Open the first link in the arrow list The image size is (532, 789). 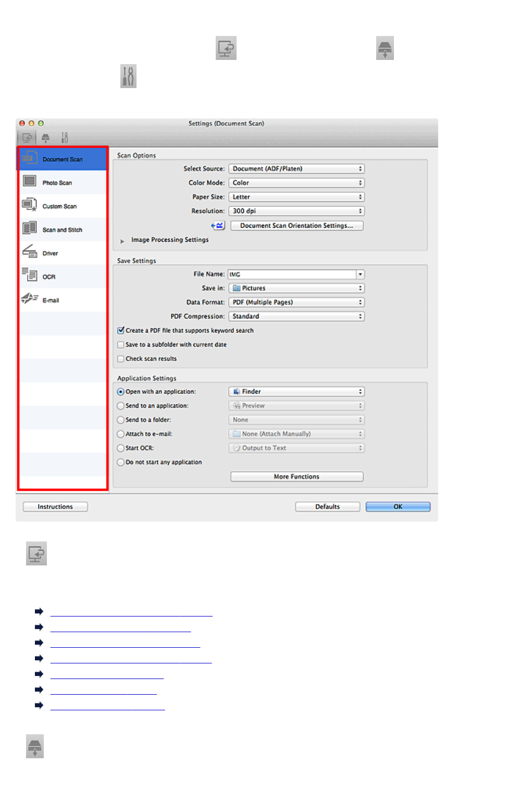[131, 612]
